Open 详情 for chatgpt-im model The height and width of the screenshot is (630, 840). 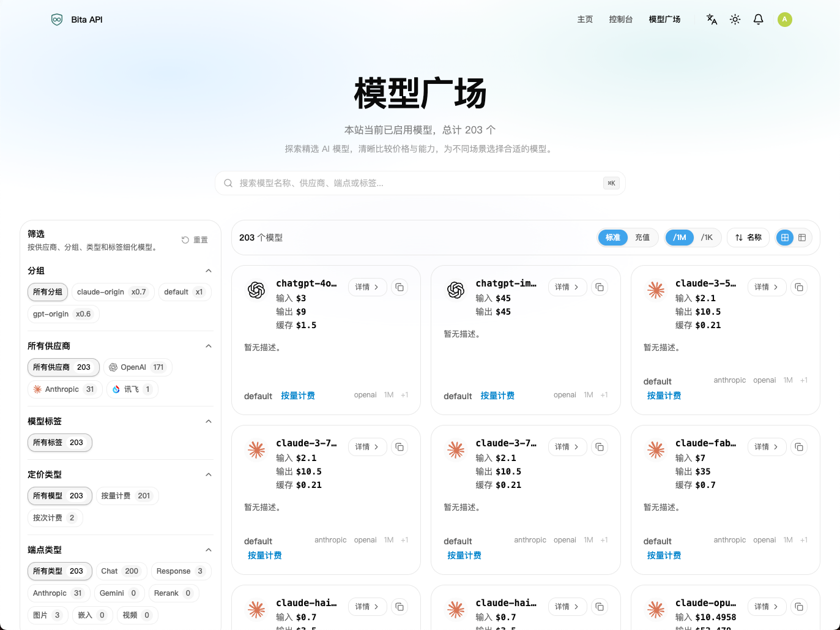(x=567, y=287)
